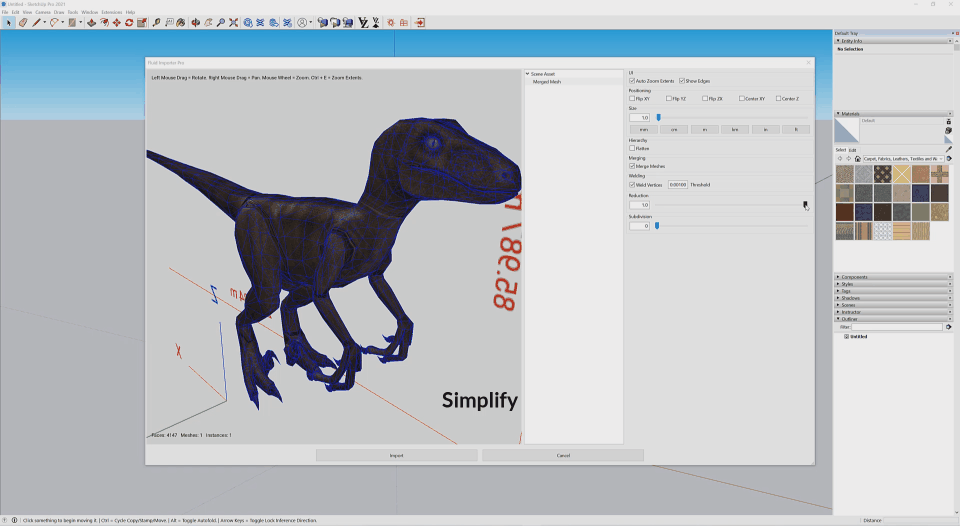This screenshot has width=960, height=526.
Task: Activate the Orbit camera tool
Action: 195,23
